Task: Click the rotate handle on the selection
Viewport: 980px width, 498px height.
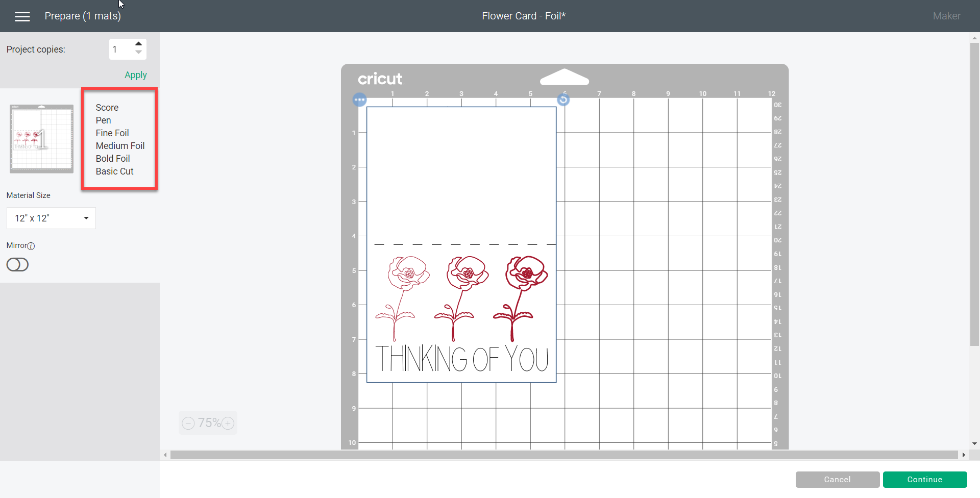Action: [563, 99]
